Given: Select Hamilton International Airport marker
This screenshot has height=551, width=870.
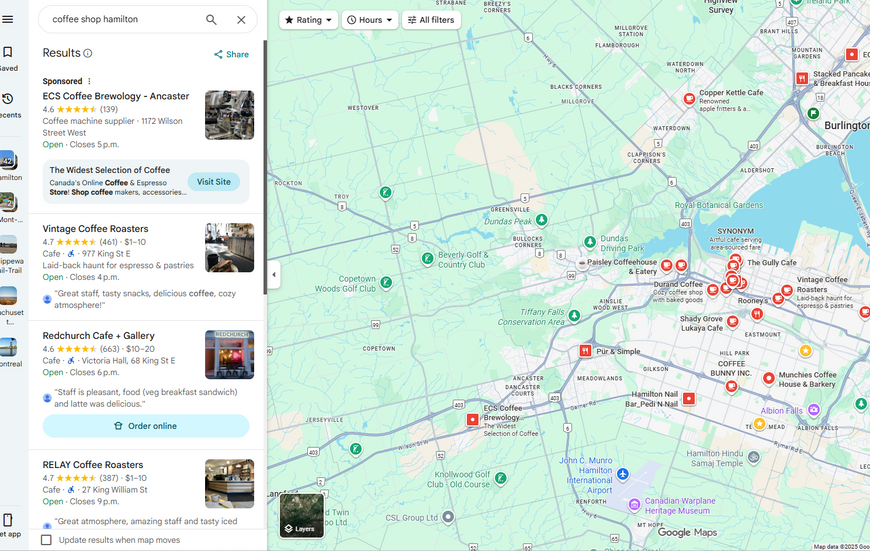Looking at the screenshot, I should [x=623, y=474].
